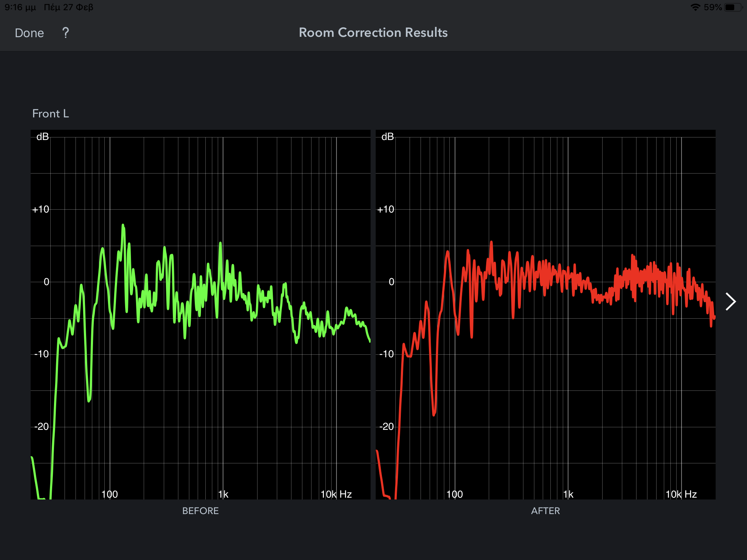Click 10k Hz label on BEFORE graph
747x560 pixels.
click(336, 494)
